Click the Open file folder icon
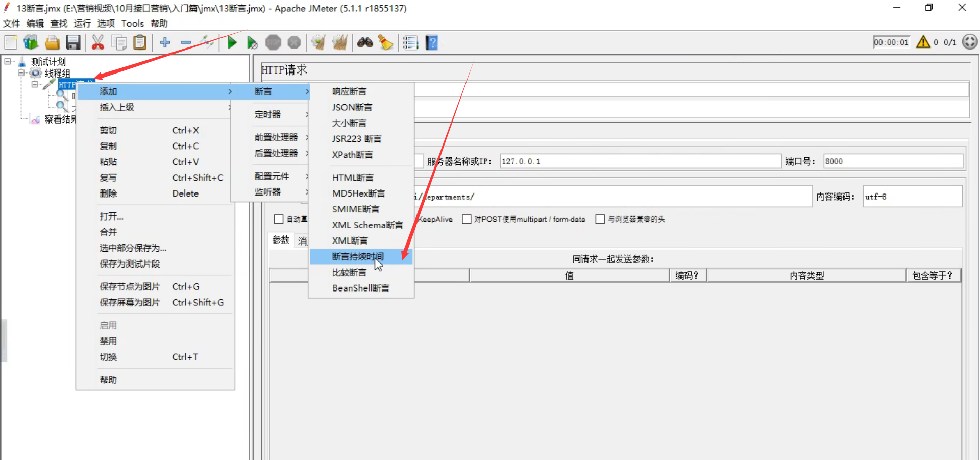 (52, 42)
